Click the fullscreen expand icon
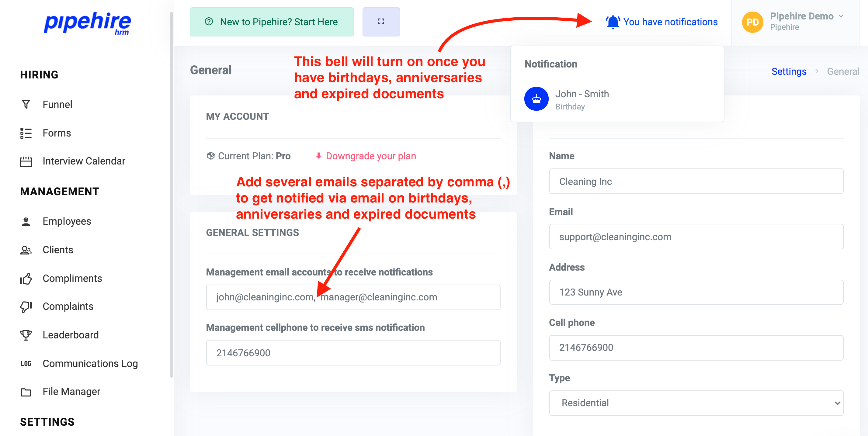Viewport: 868px width, 436px height. coord(381,22)
